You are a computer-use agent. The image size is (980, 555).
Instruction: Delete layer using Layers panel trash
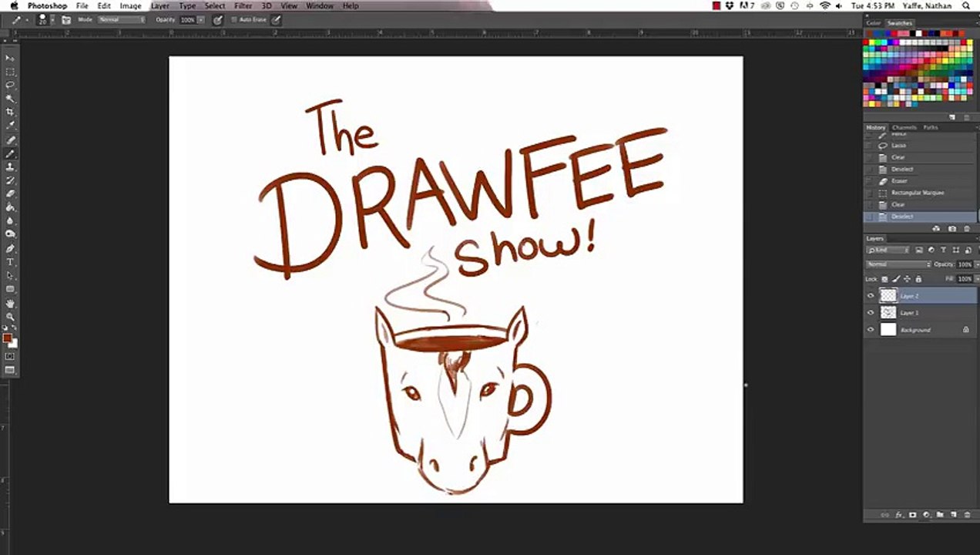coord(967,515)
